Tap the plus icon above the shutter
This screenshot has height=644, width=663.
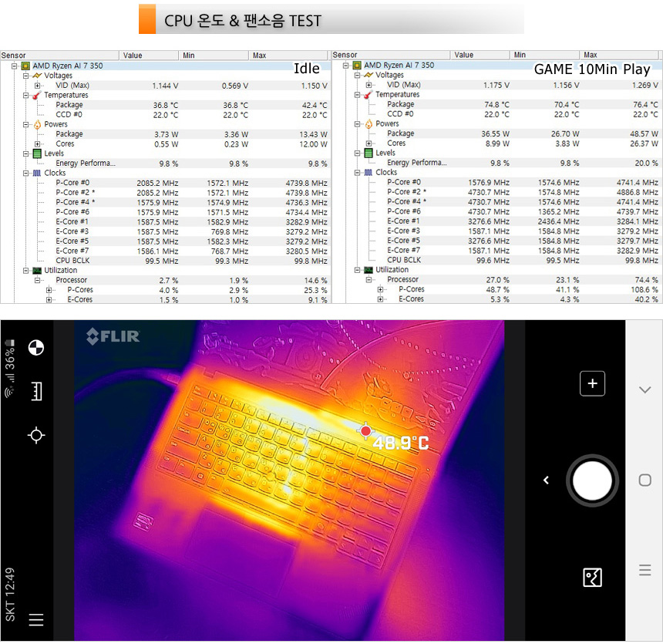592,383
